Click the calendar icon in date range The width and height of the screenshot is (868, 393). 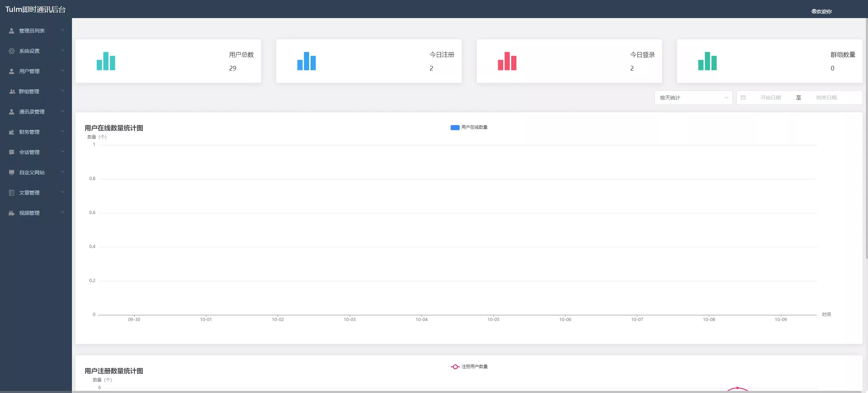pyautogui.click(x=743, y=98)
